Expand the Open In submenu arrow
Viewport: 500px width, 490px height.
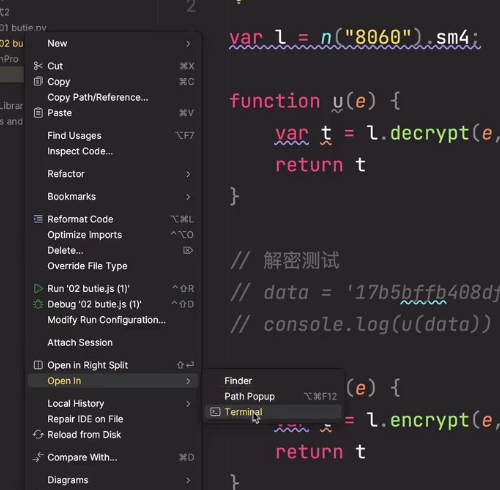[x=188, y=381]
